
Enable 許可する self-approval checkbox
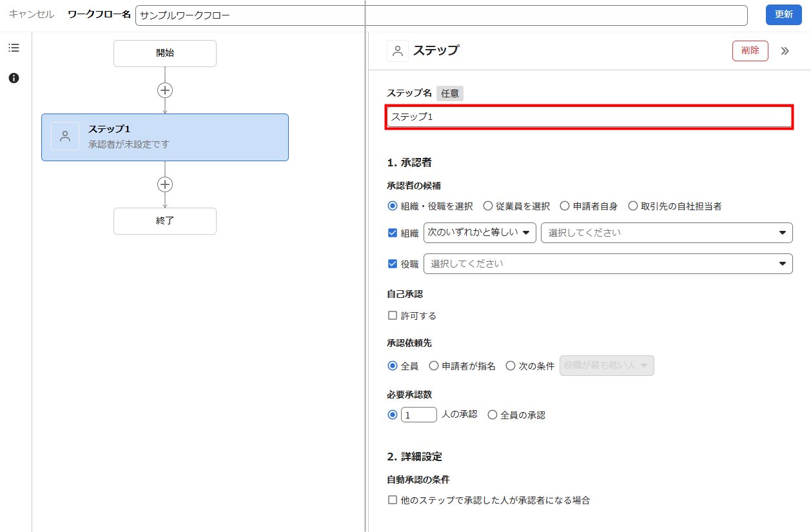[x=393, y=316]
